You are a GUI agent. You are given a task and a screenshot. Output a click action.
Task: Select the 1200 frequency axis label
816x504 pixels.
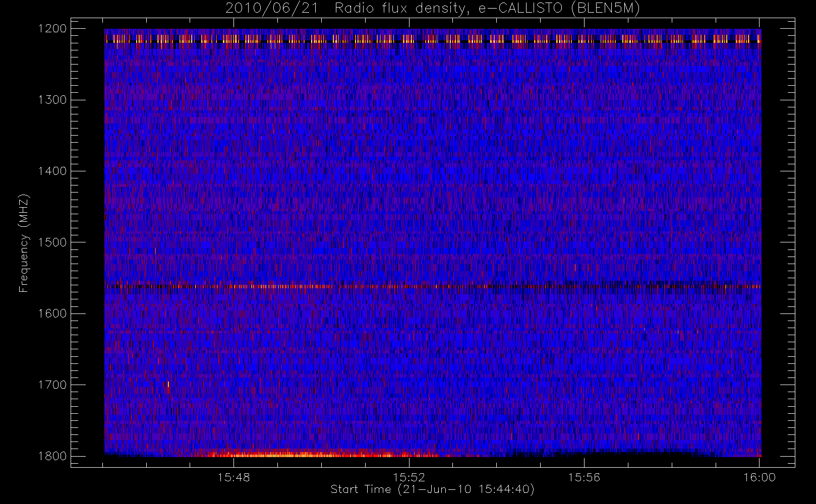(52, 28)
